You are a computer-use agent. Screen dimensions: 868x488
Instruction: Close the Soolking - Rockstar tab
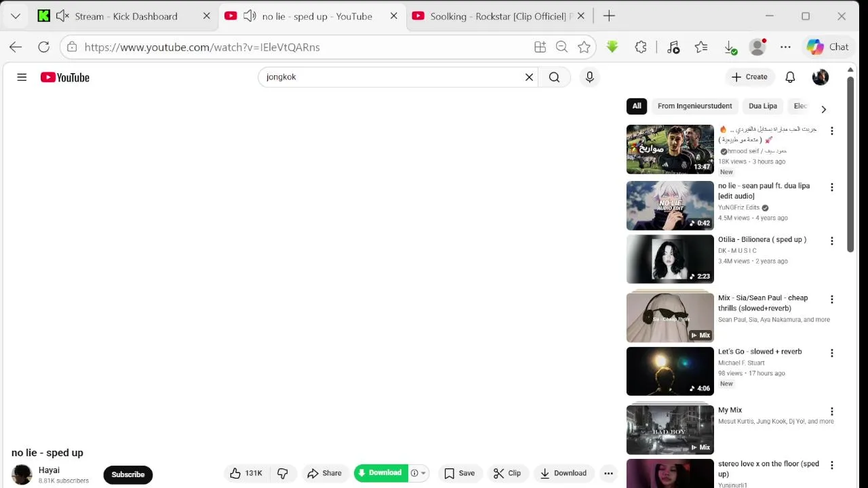[x=580, y=16]
